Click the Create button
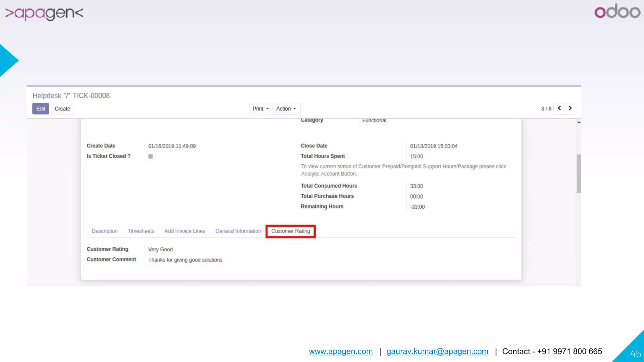644x362 pixels. point(62,109)
